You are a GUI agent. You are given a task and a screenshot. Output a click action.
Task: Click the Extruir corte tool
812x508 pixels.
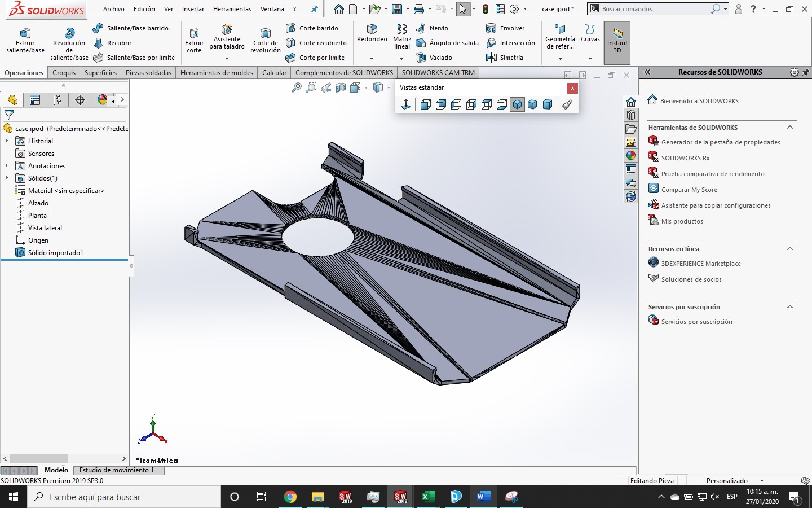194,41
